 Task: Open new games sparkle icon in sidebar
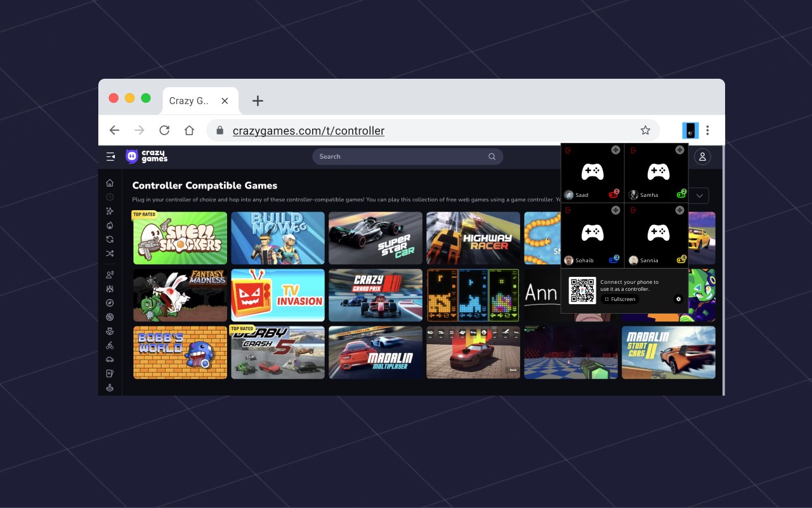pos(110,211)
